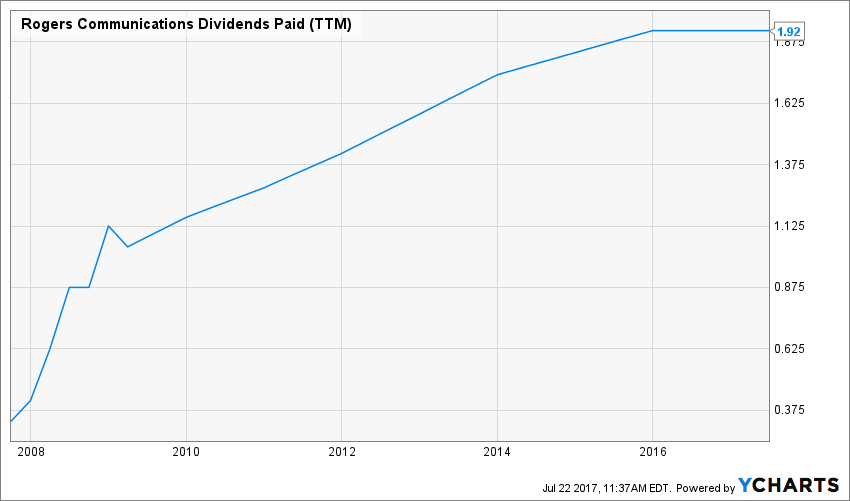
Task: Click the chart title 'Rogers Communications Dividends Paid (TTM)'
Action: (186, 25)
